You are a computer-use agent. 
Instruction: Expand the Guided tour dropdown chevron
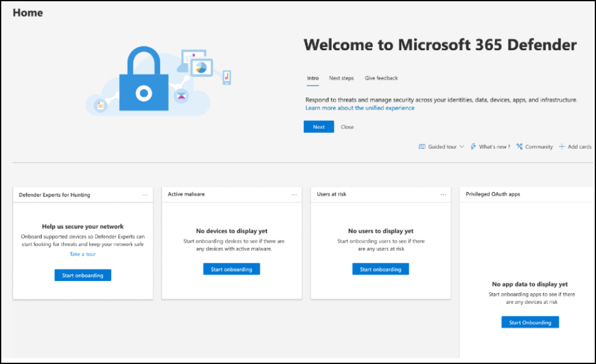[x=461, y=146]
